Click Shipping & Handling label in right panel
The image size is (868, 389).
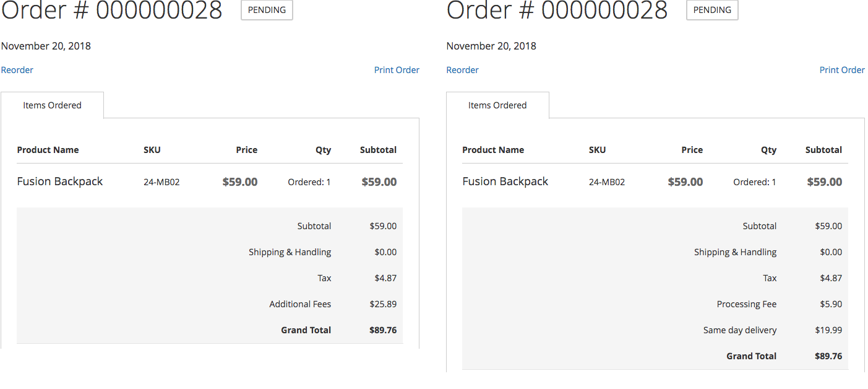point(736,252)
